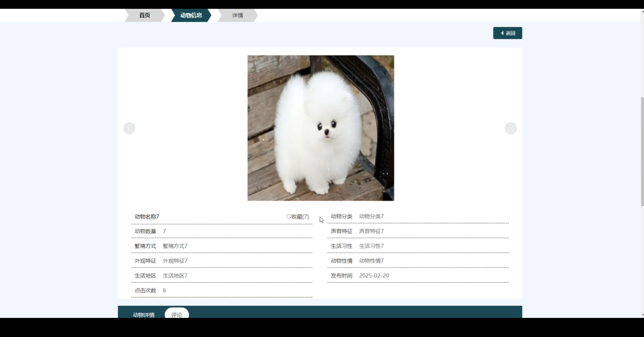The width and height of the screenshot is (644, 337).
Task: Click the right carousel arrow to see next image
Action: (x=511, y=128)
